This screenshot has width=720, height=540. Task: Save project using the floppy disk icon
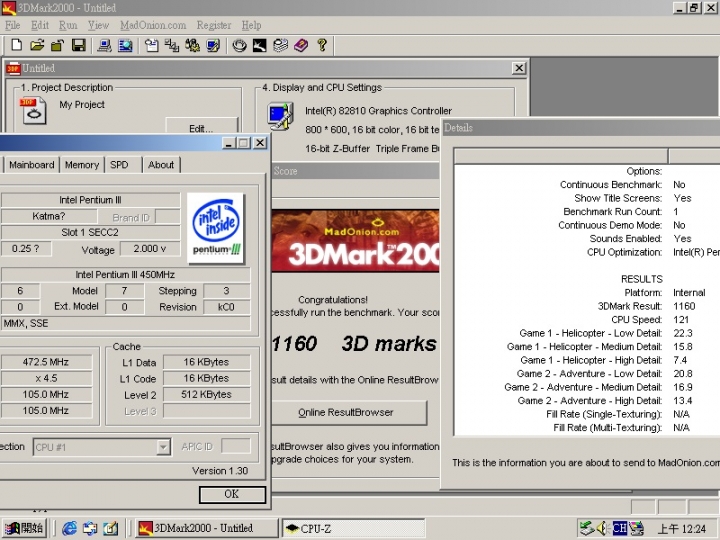pos(79,45)
